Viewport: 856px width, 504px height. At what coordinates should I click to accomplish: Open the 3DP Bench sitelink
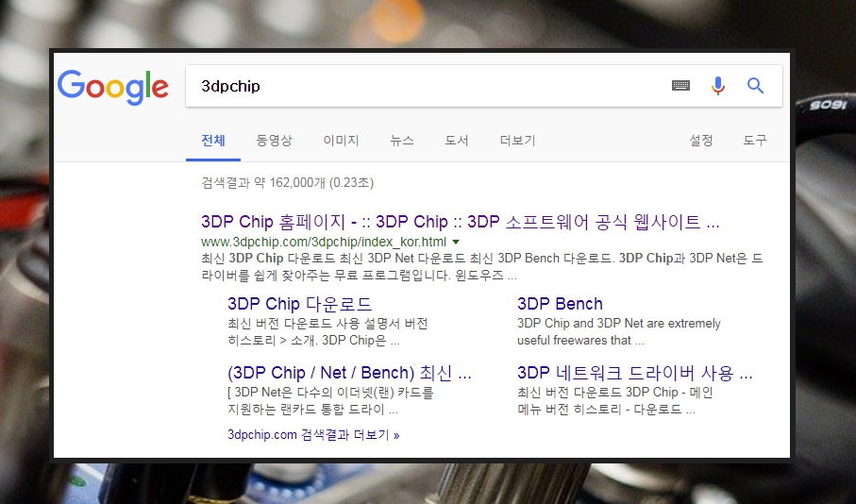[560, 304]
